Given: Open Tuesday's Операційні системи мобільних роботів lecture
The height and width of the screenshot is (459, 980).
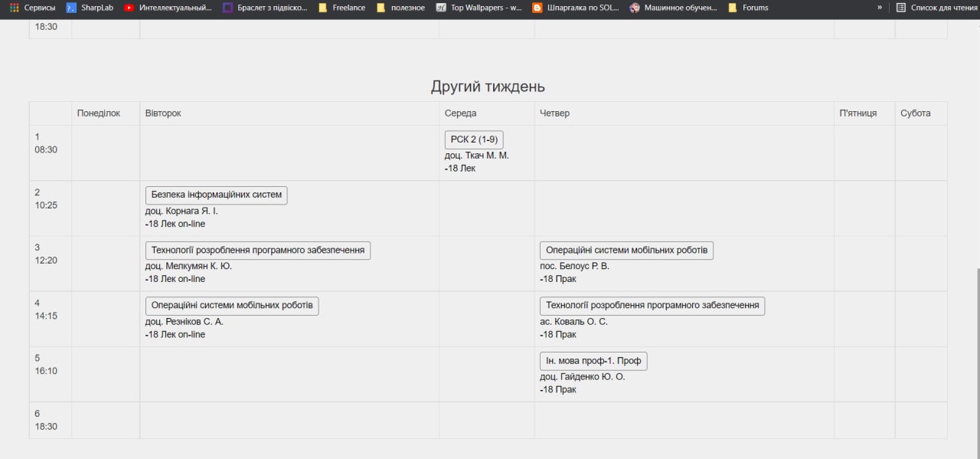Looking at the screenshot, I should 232,305.
